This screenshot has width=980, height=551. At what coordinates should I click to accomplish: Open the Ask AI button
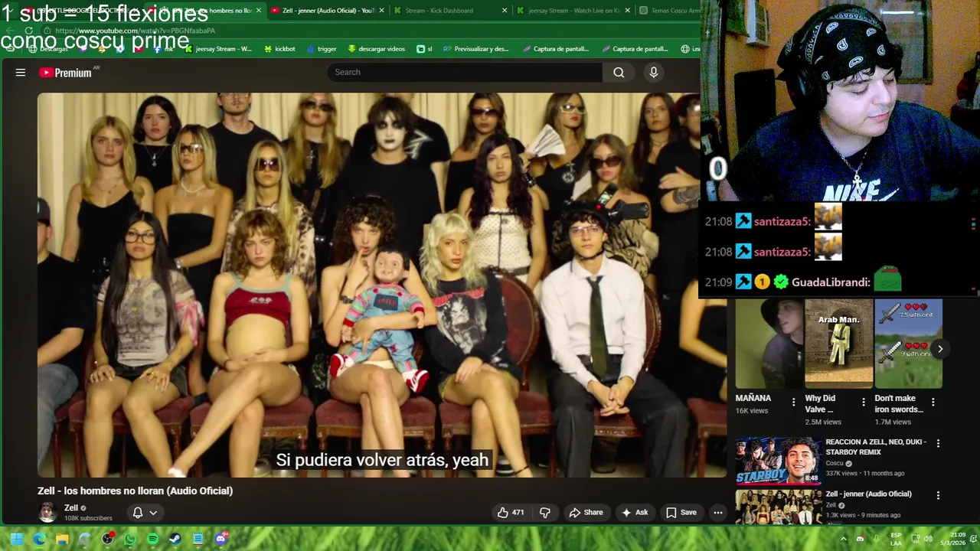pos(635,513)
